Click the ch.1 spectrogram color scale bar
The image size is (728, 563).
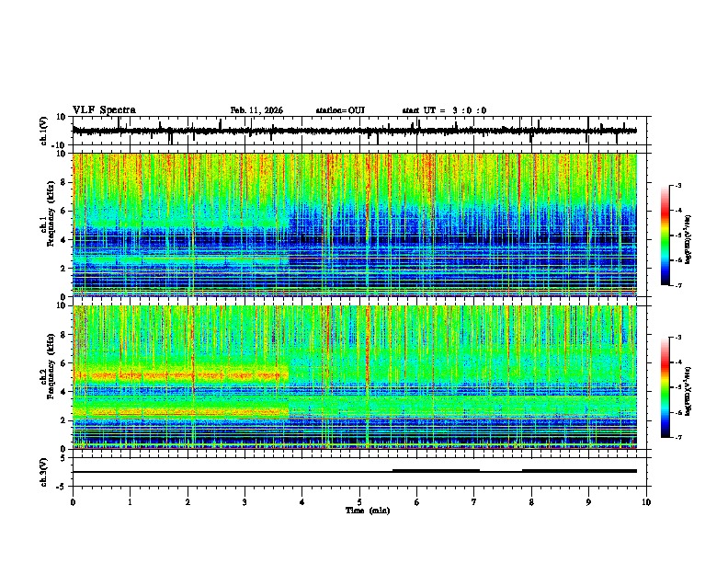point(665,236)
